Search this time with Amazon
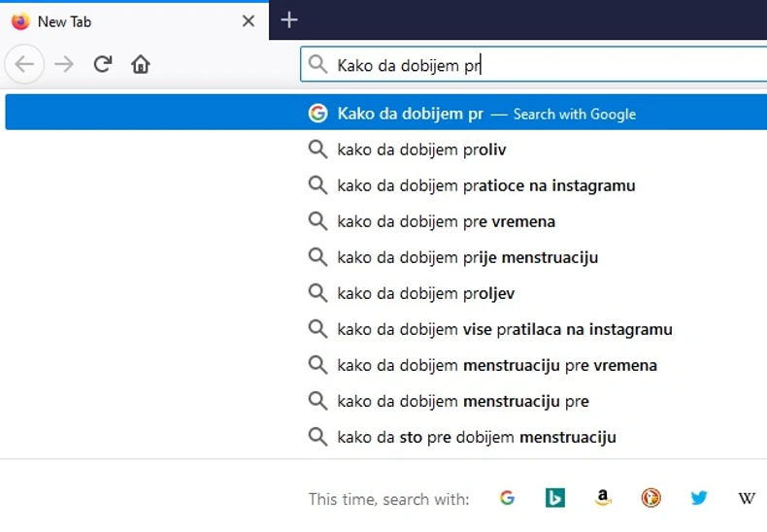Viewport: 767px width, 532px height. (603, 498)
